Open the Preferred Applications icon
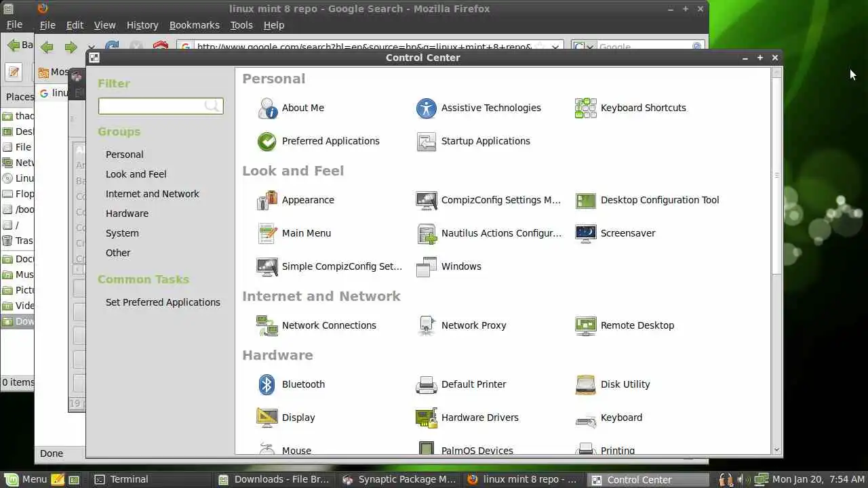This screenshot has width=868, height=488. coord(267,141)
